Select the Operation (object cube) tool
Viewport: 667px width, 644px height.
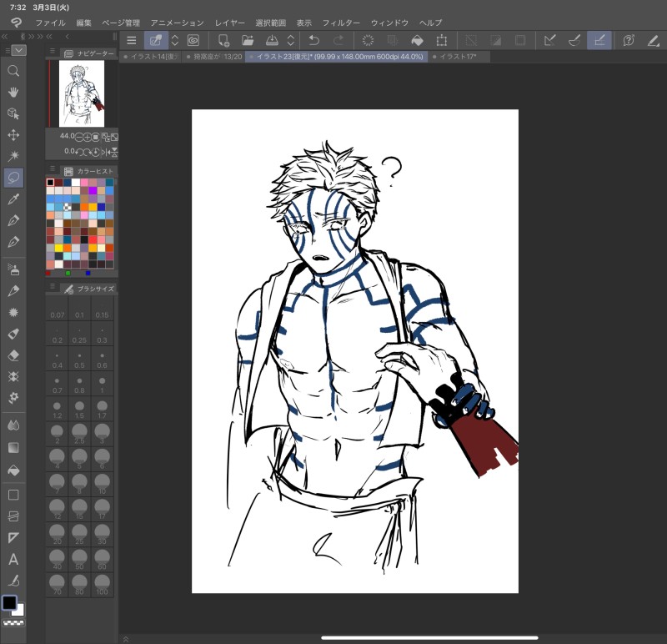tap(13, 113)
